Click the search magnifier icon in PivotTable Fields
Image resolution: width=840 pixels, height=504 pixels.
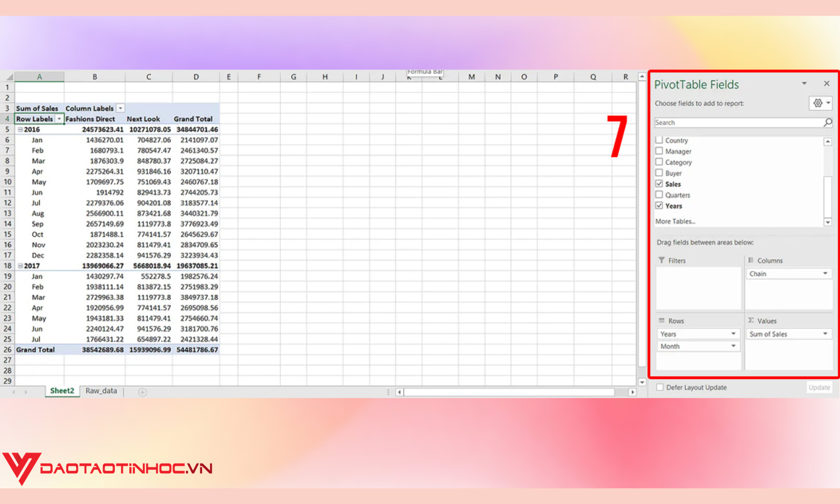coord(828,123)
